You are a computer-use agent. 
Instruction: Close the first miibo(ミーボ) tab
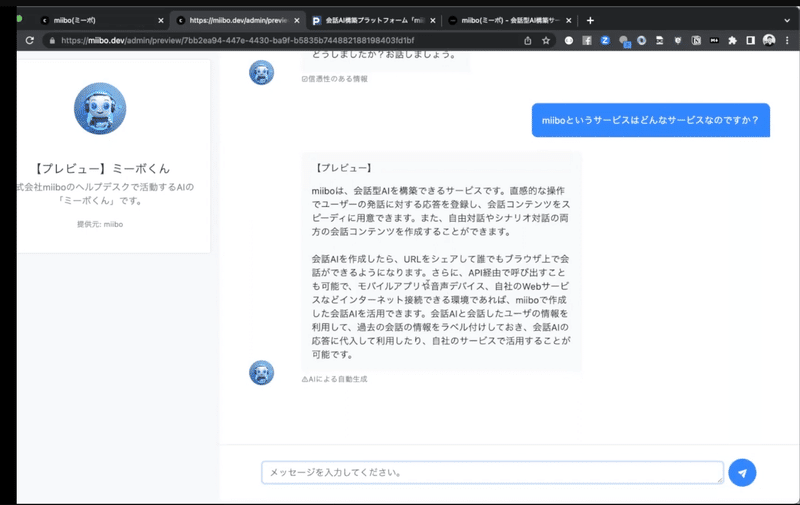coord(161,20)
